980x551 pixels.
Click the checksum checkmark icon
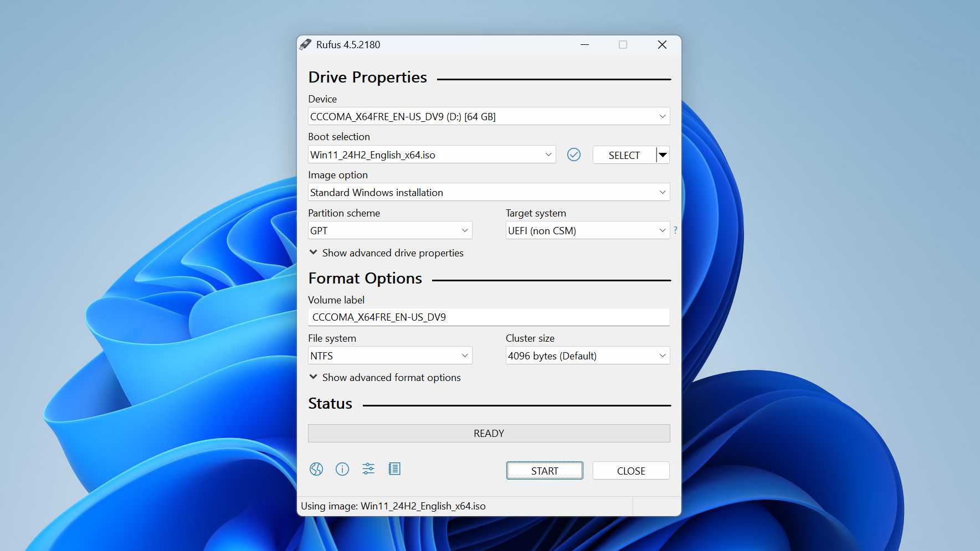574,155
